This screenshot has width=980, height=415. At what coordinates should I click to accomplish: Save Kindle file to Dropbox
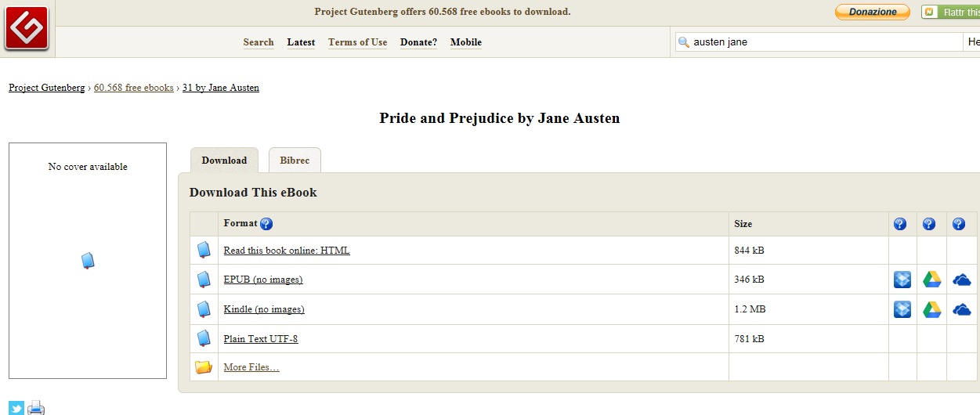[902, 309]
